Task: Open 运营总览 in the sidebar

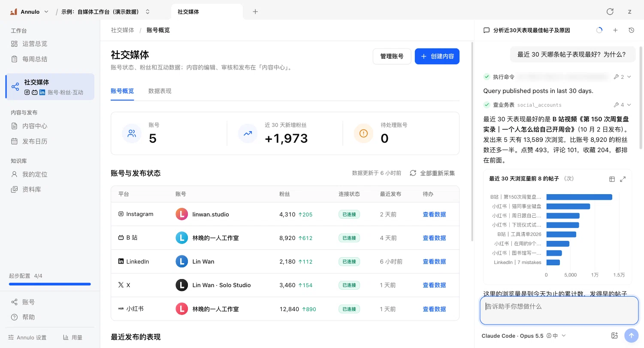Action: click(50, 44)
